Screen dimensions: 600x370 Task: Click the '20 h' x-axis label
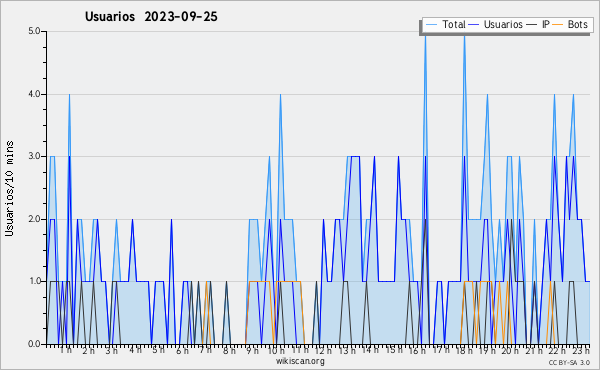pyautogui.click(x=510, y=351)
